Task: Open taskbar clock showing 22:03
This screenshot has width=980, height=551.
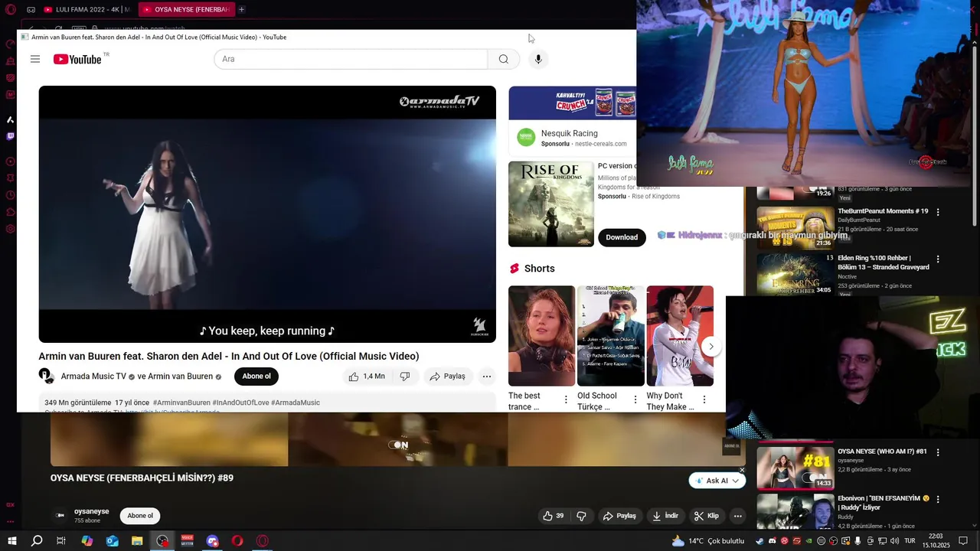Action: [x=936, y=540]
